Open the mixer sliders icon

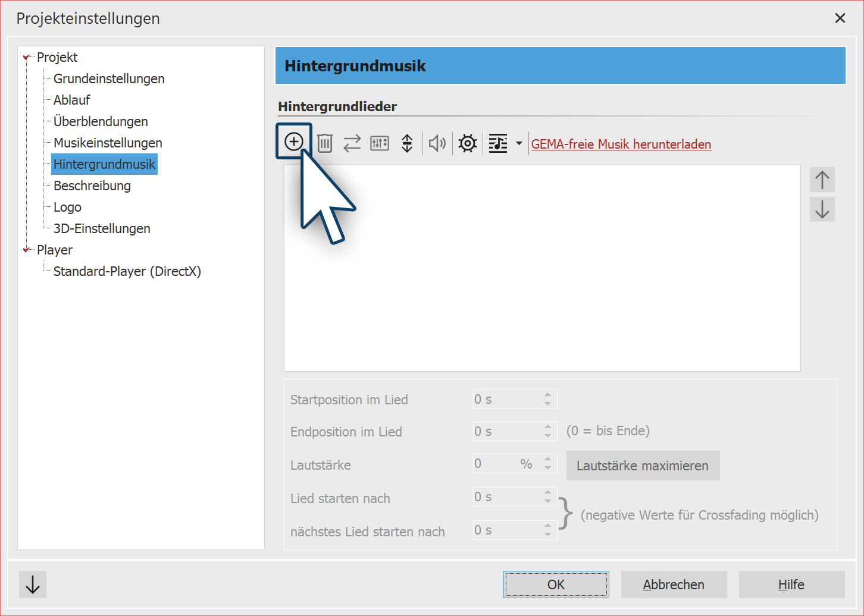[380, 143]
